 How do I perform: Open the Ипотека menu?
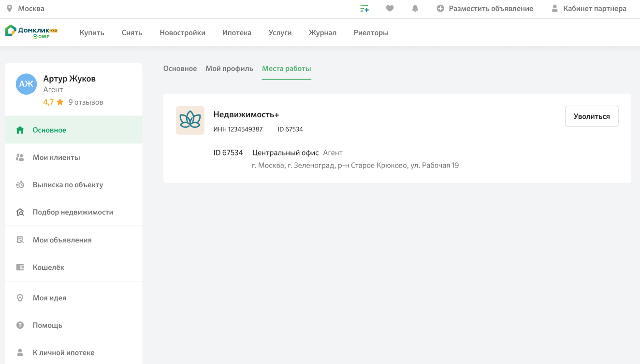[237, 33]
